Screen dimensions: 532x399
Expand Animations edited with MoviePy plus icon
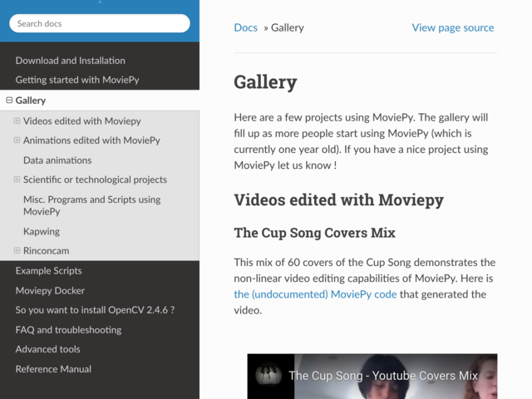[x=17, y=140]
